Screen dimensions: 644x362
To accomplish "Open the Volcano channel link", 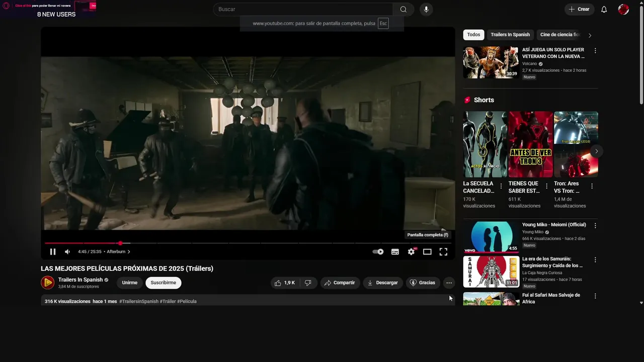I will pos(530,64).
